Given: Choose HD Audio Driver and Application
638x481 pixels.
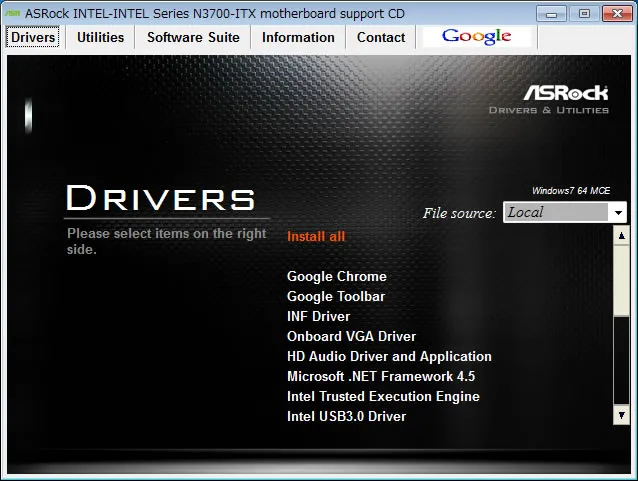Looking at the screenshot, I should (x=389, y=356).
